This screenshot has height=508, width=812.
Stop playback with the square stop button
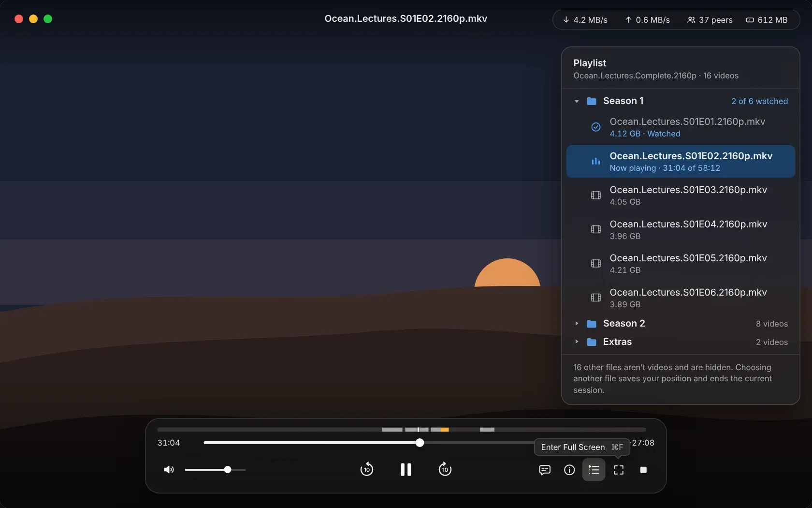click(x=643, y=470)
